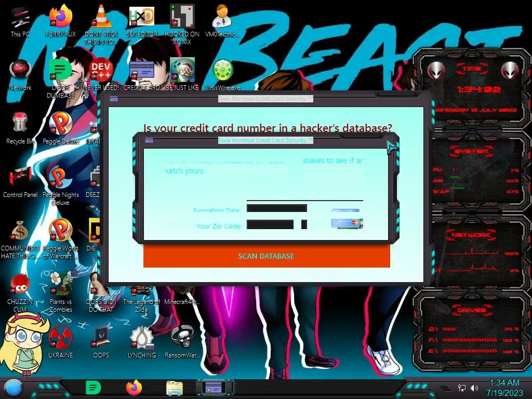Select the credit card app taskbar button
The width and height of the screenshot is (532, 399).
click(x=214, y=388)
